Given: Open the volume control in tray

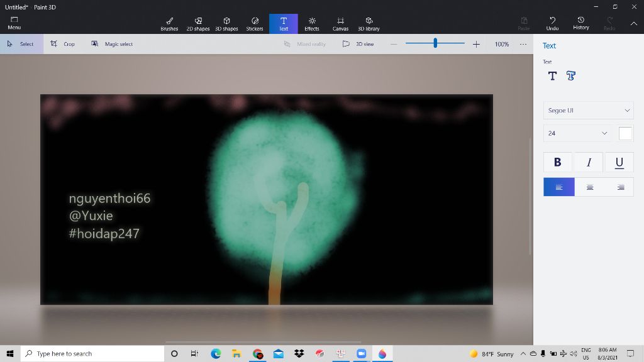Looking at the screenshot, I should click(574, 353).
